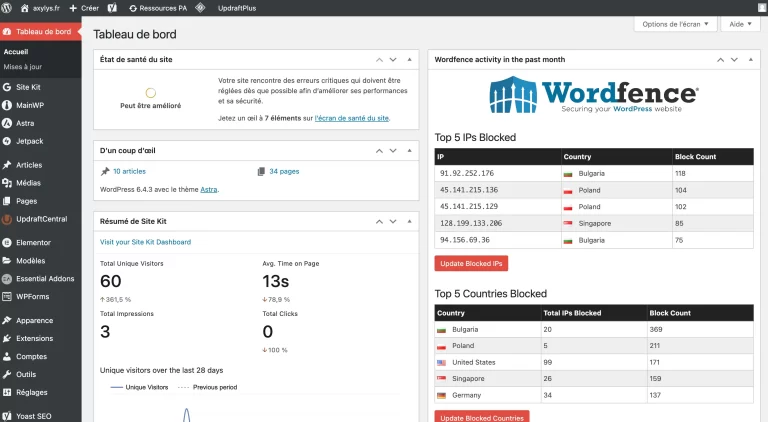Move D'un coup d'œil panel up
Viewport: 768px width, 422px height.
coord(379,151)
